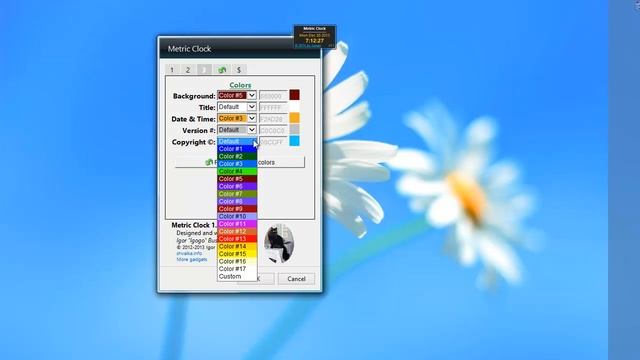
Task: Choose Custom at the list bottom
Action: click(x=237, y=276)
